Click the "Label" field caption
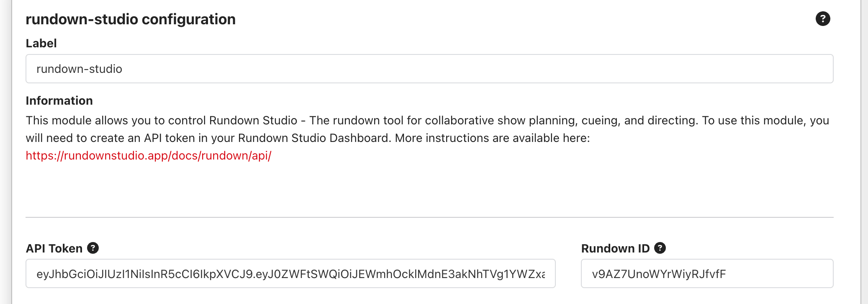This screenshot has height=304, width=868. click(41, 43)
